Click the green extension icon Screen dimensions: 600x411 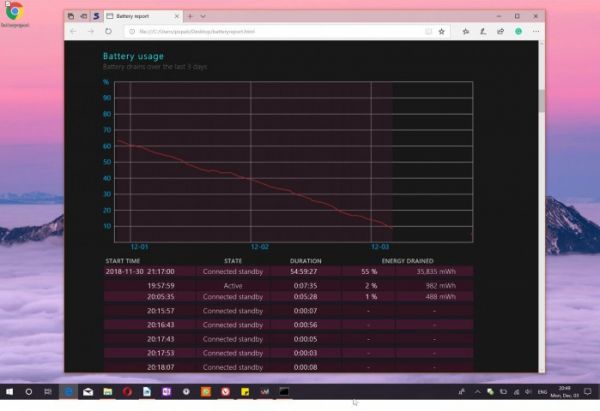point(518,31)
